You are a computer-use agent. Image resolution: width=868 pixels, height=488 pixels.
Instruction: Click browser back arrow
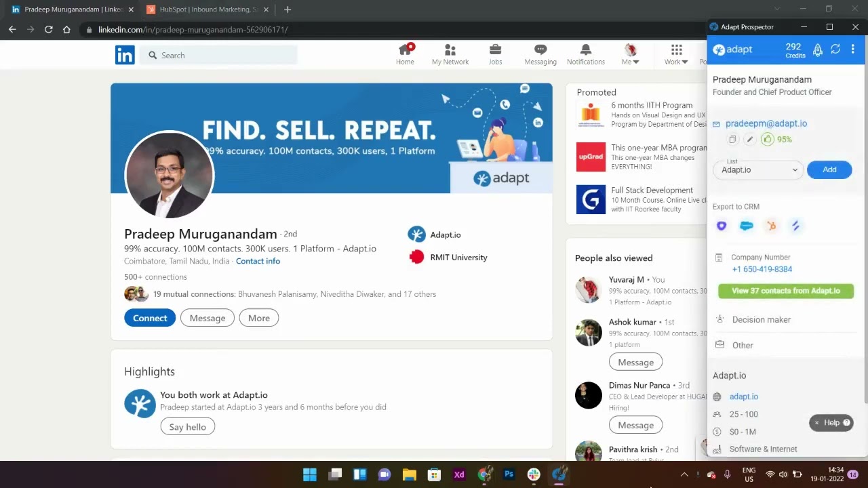pyautogui.click(x=12, y=29)
